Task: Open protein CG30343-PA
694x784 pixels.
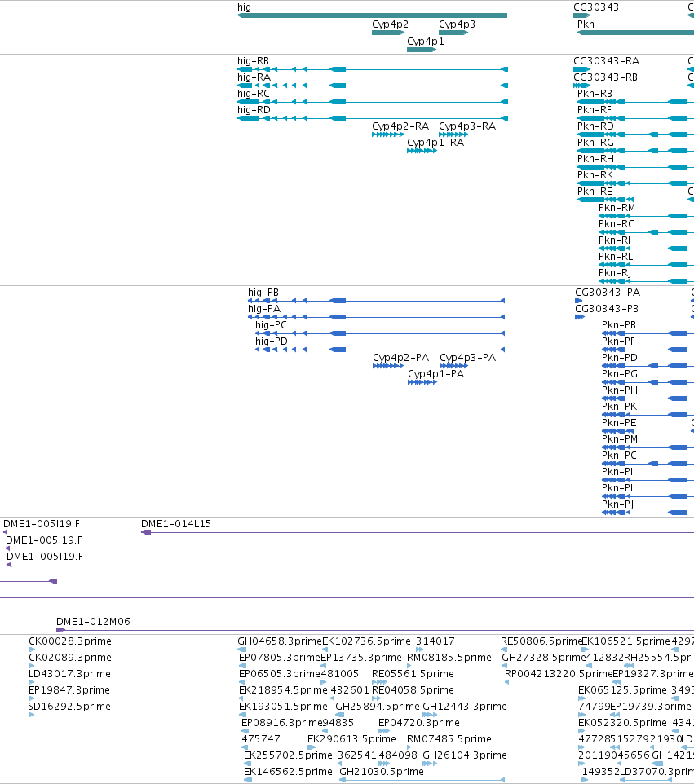Action: tap(608, 292)
